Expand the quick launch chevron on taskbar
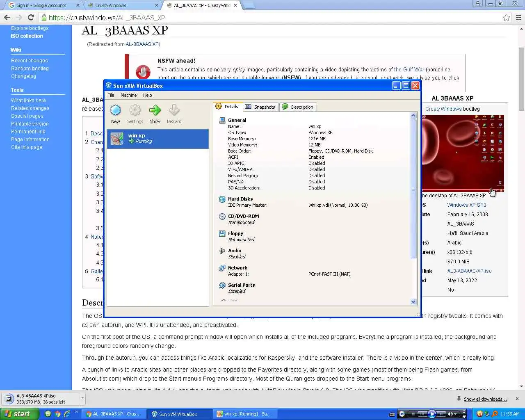This screenshot has width=525, height=420. pyautogui.click(x=77, y=413)
